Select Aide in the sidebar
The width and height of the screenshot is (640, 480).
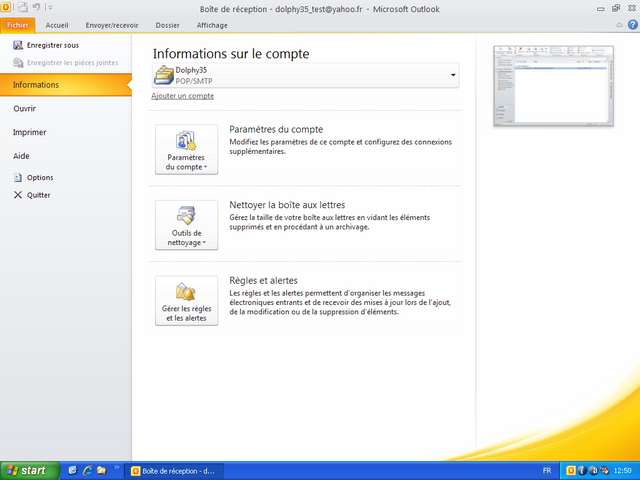21,156
